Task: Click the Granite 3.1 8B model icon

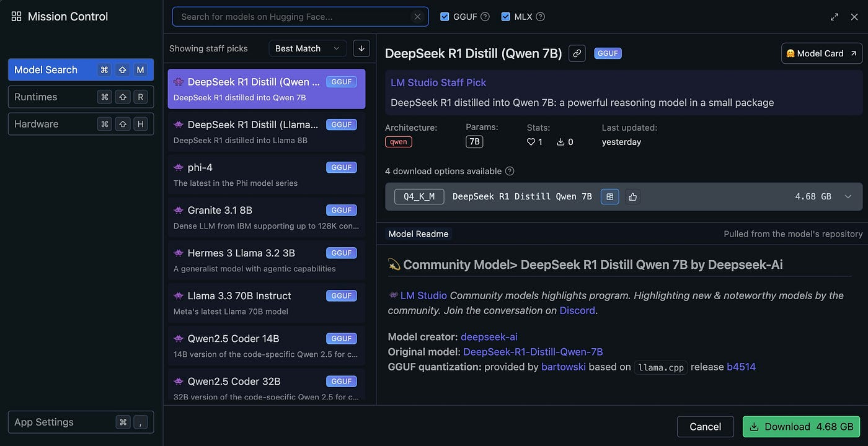Action: (x=179, y=210)
